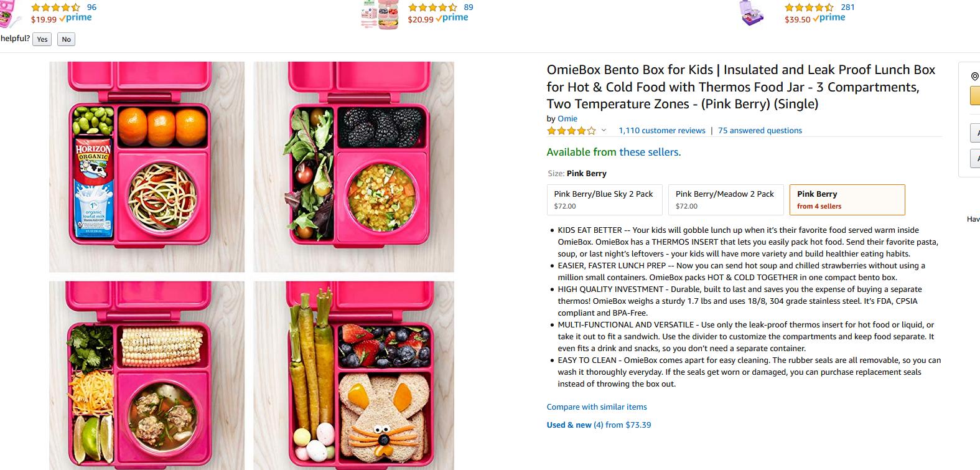Image resolution: width=980 pixels, height=470 pixels.
Task: View Used & new offers link
Action: pyautogui.click(x=599, y=425)
